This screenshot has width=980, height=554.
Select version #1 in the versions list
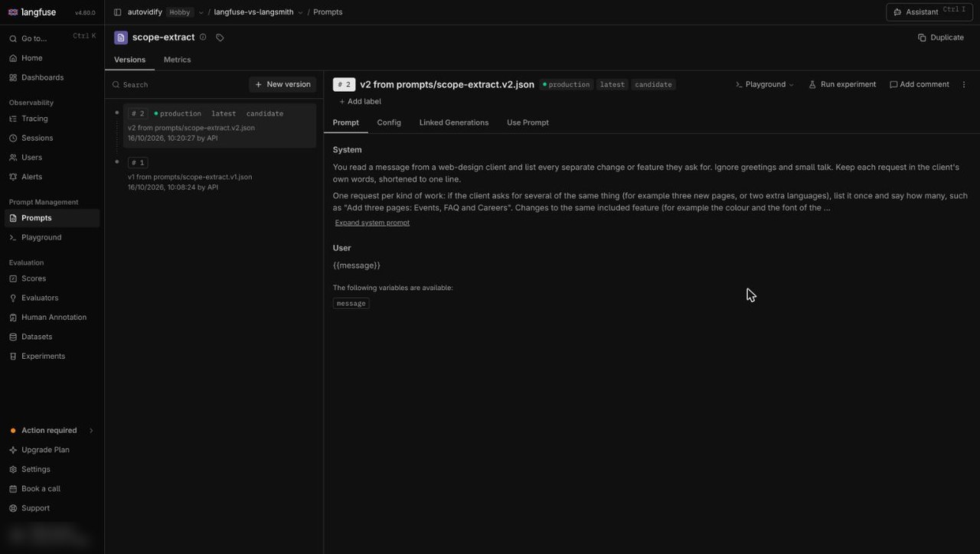pos(219,174)
